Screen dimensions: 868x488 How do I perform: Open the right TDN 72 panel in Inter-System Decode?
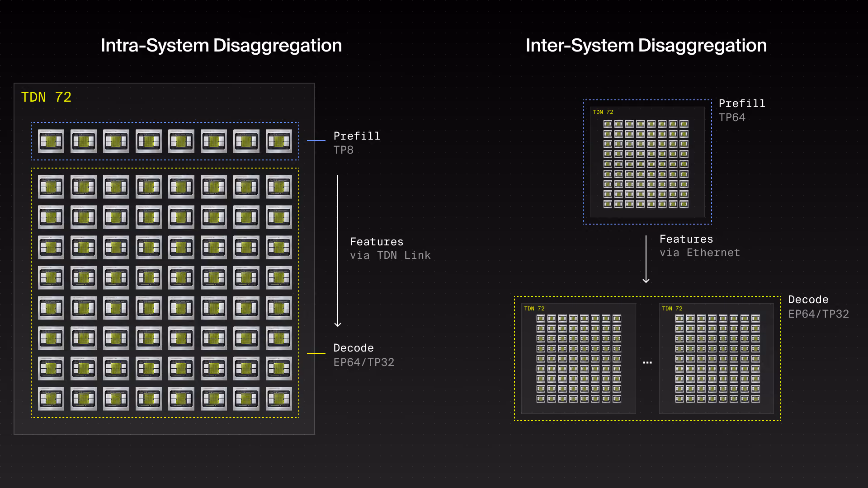(717, 358)
